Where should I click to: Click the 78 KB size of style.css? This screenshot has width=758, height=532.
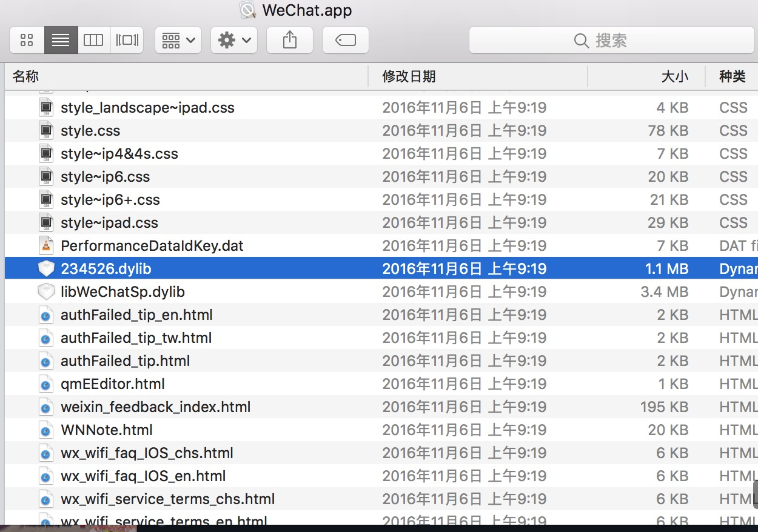pyautogui.click(x=668, y=131)
